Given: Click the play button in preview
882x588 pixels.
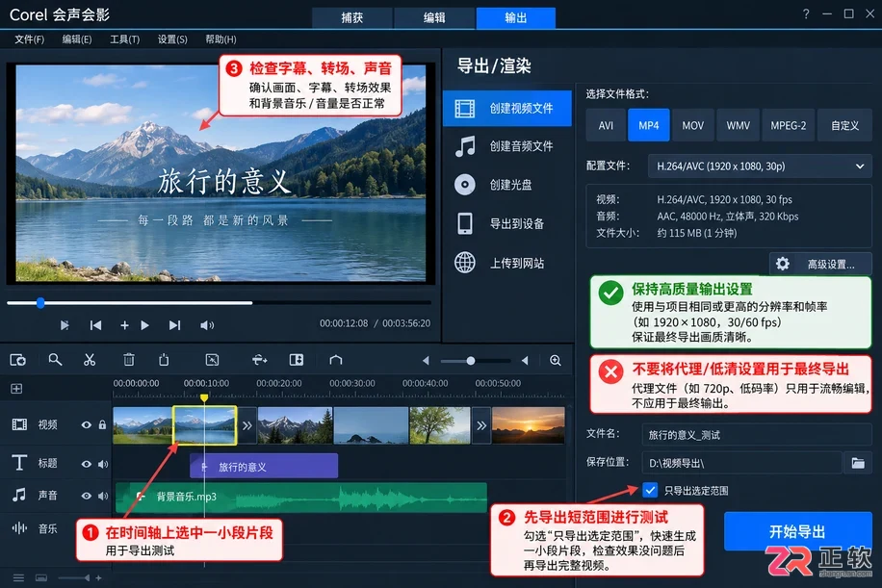Looking at the screenshot, I should [x=144, y=325].
